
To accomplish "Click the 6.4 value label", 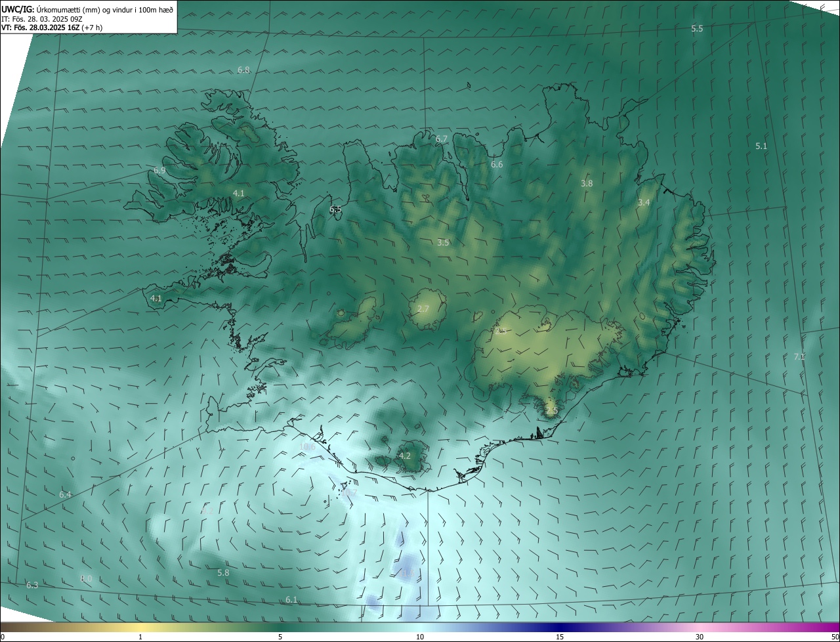I will [65, 494].
